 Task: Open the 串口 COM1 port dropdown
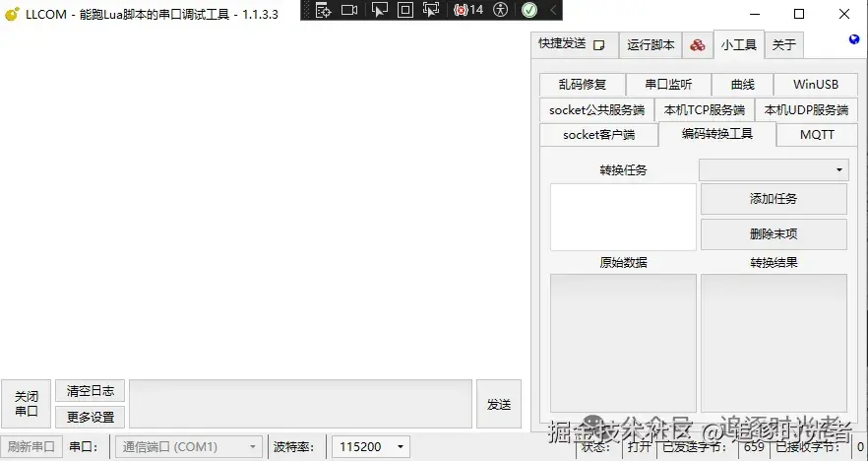188,446
